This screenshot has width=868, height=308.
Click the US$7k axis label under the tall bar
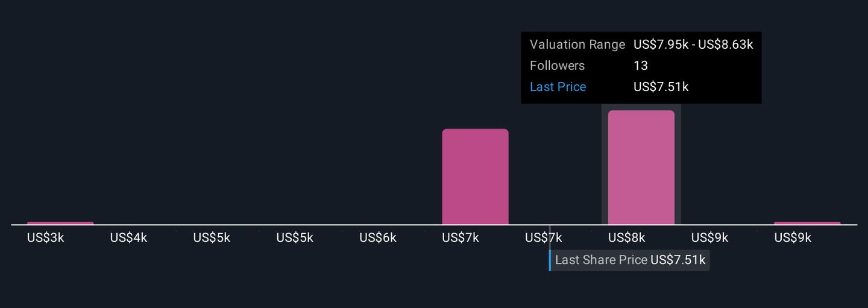coord(460,238)
